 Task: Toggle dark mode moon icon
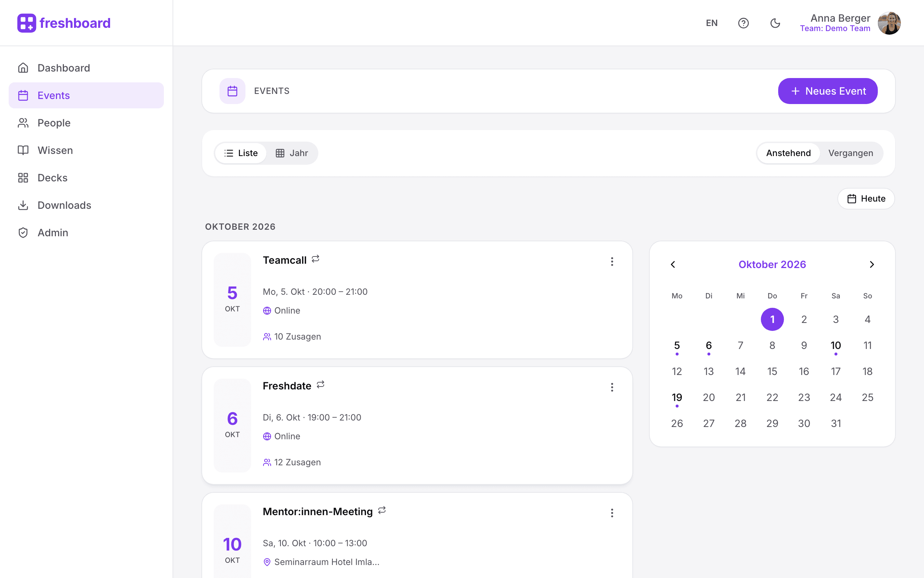[775, 23]
